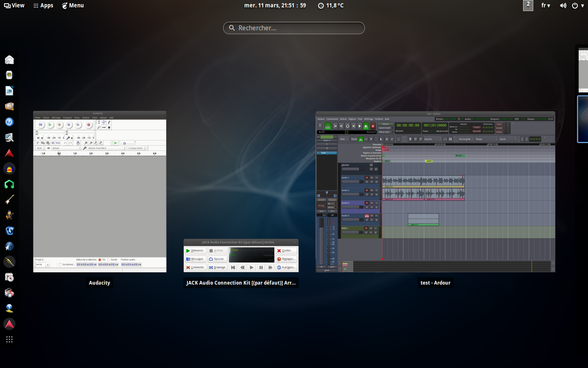This screenshot has height=368, width=588.
Task: Click the audio jack plug dock icon
Action: pyautogui.click(x=9, y=262)
